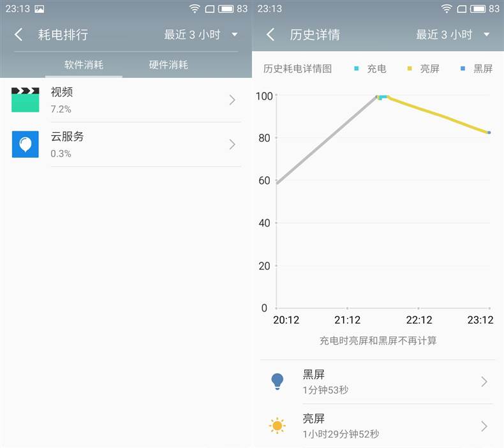
Task: Tap the yellow screen-on line in chart
Action: click(x=439, y=114)
